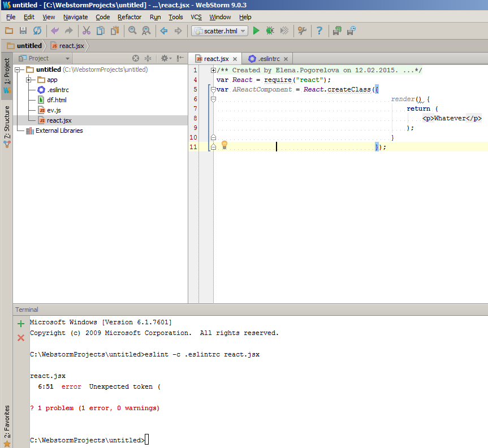Click the react.jsx breadcrumb in navigation bar
The height and width of the screenshot is (448, 488).
click(x=67, y=46)
